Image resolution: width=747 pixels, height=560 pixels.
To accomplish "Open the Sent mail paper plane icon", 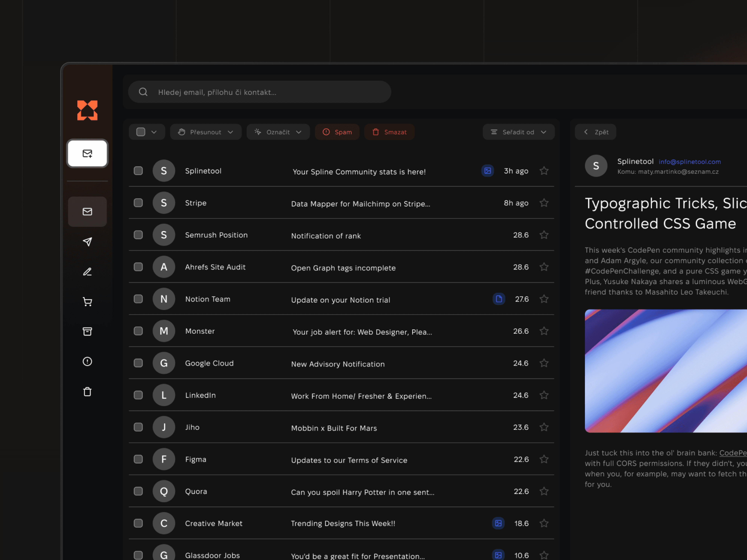I will [87, 242].
